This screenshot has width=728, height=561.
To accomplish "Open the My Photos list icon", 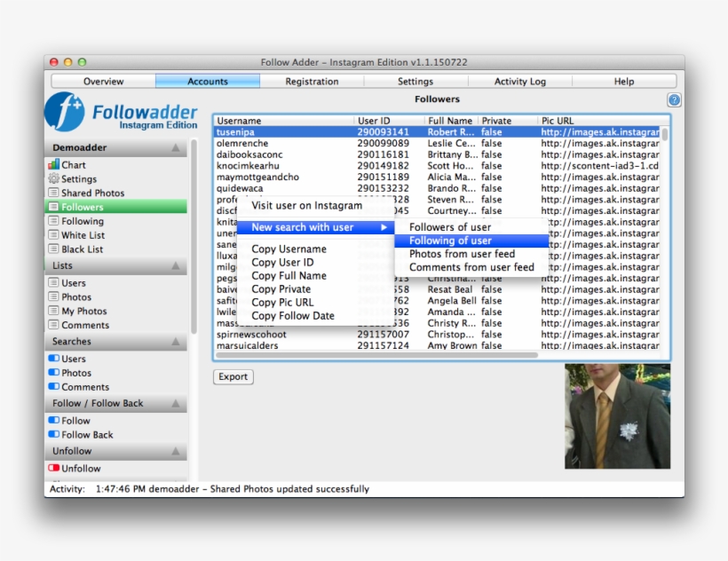I will [x=54, y=311].
